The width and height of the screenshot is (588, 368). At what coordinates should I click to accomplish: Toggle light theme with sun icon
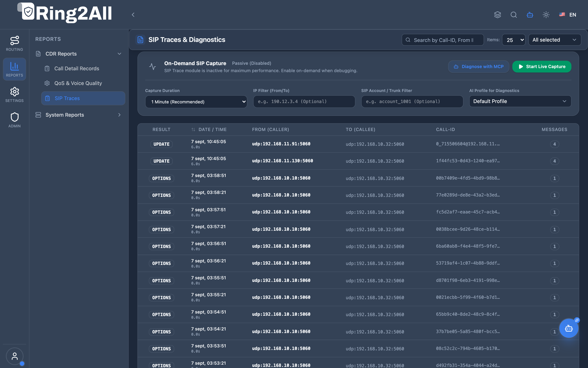point(546,15)
